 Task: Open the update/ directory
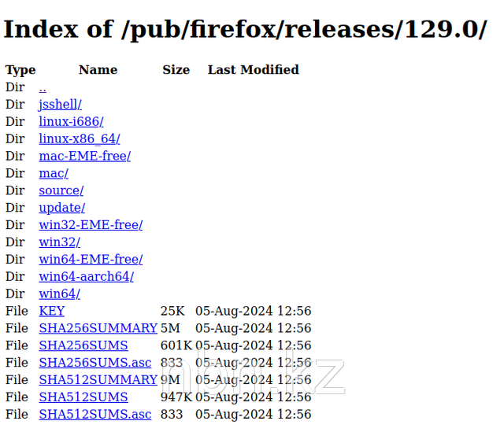(x=62, y=208)
